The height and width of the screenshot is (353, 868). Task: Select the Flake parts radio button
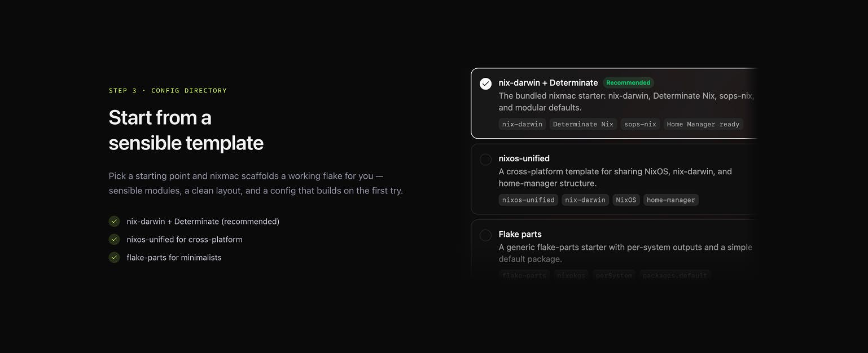click(485, 235)
